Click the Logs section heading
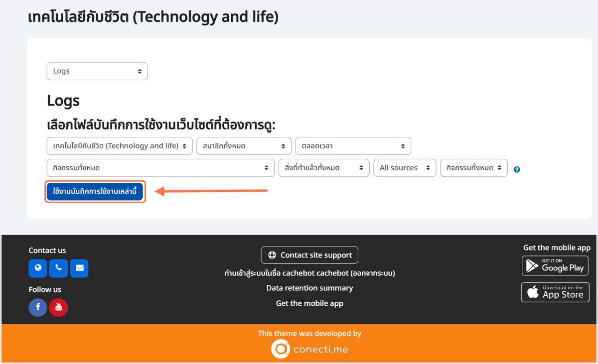 pos(63,101)
